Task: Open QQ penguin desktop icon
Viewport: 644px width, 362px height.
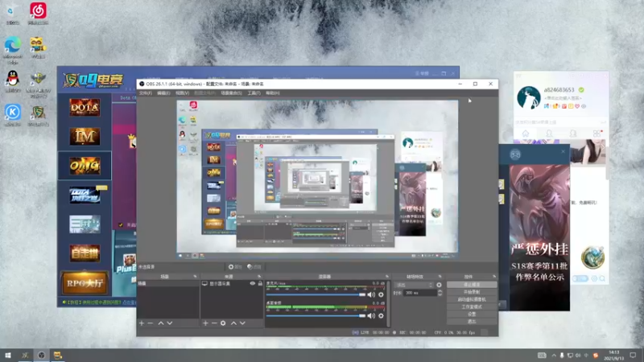Action: (13, 81)
